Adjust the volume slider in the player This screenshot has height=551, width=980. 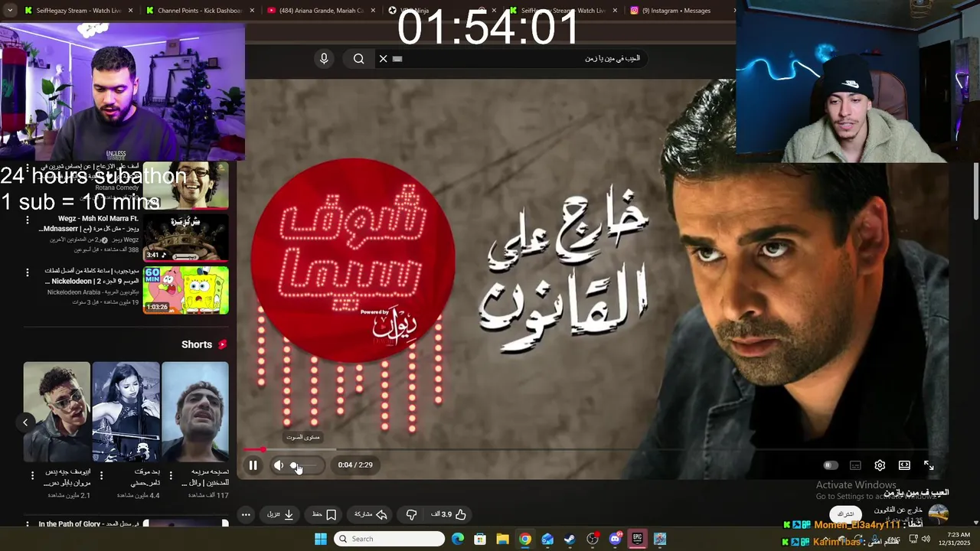pos(305,465)
